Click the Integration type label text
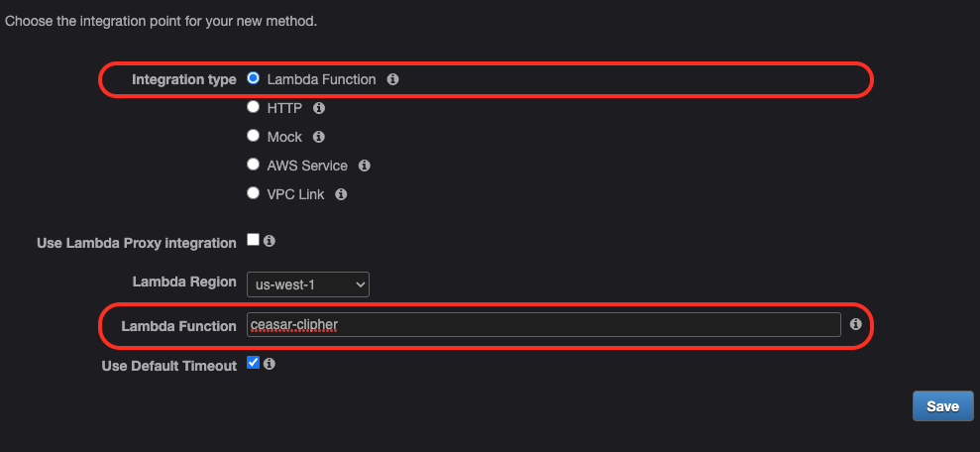This screenshot has height=452, width=980. tap(184, 80)
